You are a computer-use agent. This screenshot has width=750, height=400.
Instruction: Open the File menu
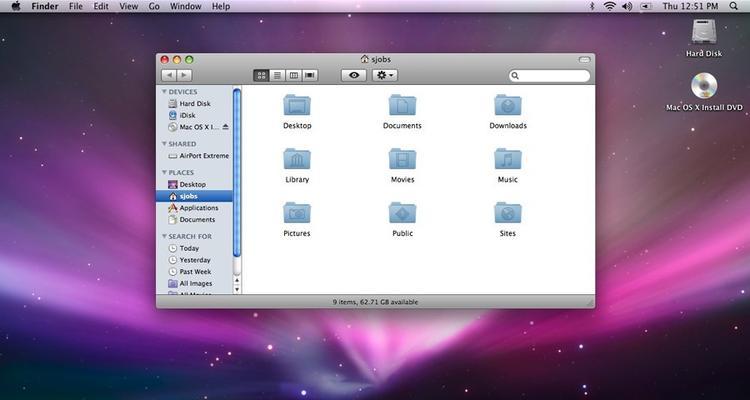click(x=76, y=6)
